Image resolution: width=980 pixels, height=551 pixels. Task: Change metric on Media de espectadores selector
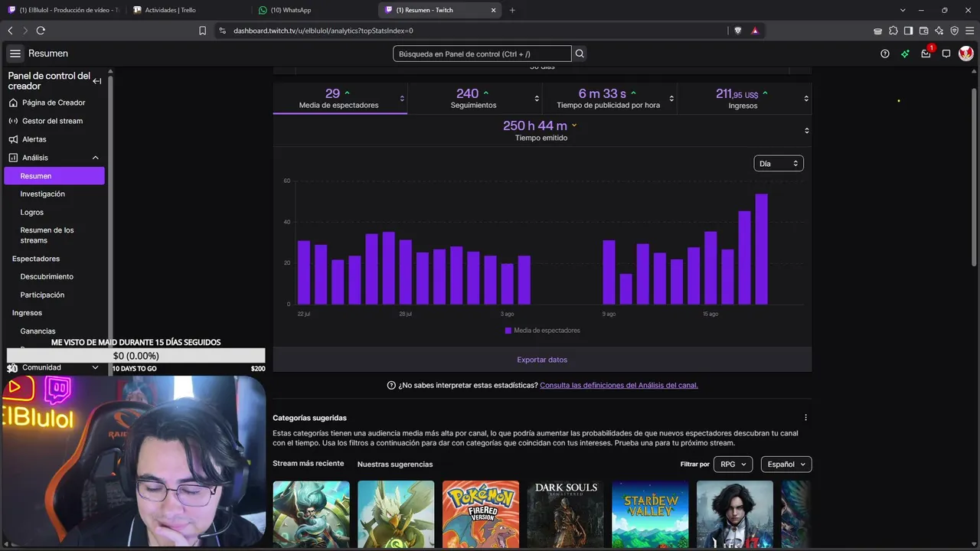click(402, 99)
